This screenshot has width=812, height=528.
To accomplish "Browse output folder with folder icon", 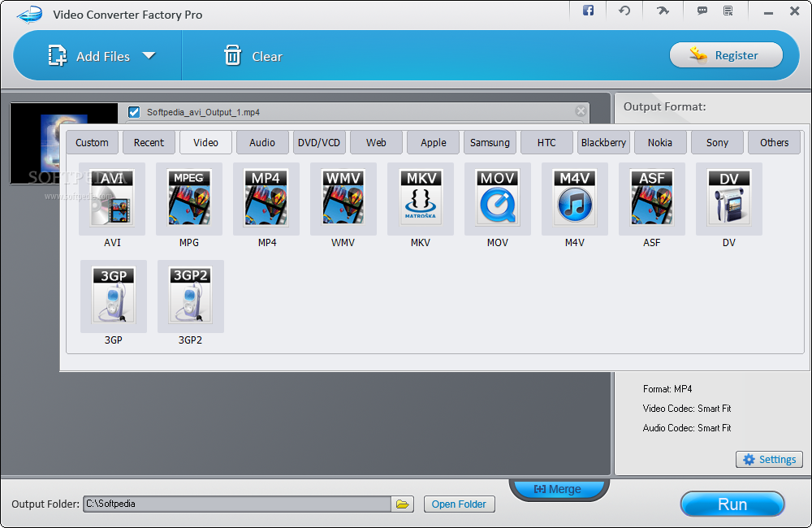I will click(403, 504).
